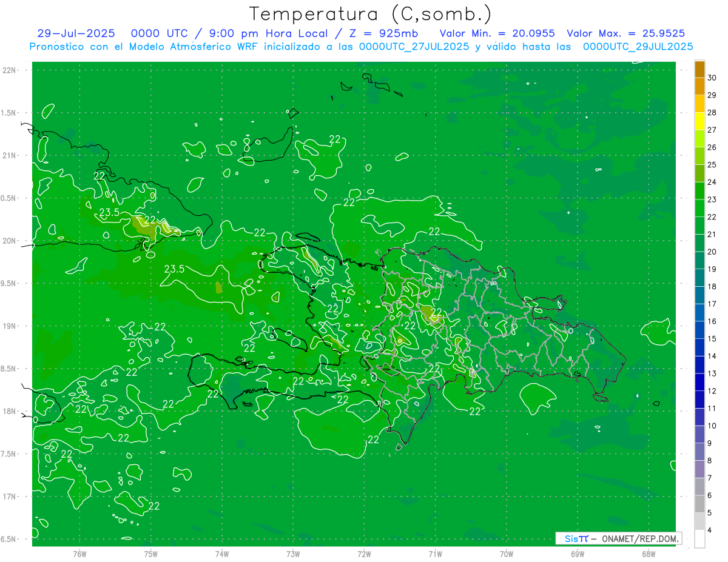Pick the gray legend swatch between 5 and 6
This screenshot has height=562, width=728.
click(x=699, y=504)
